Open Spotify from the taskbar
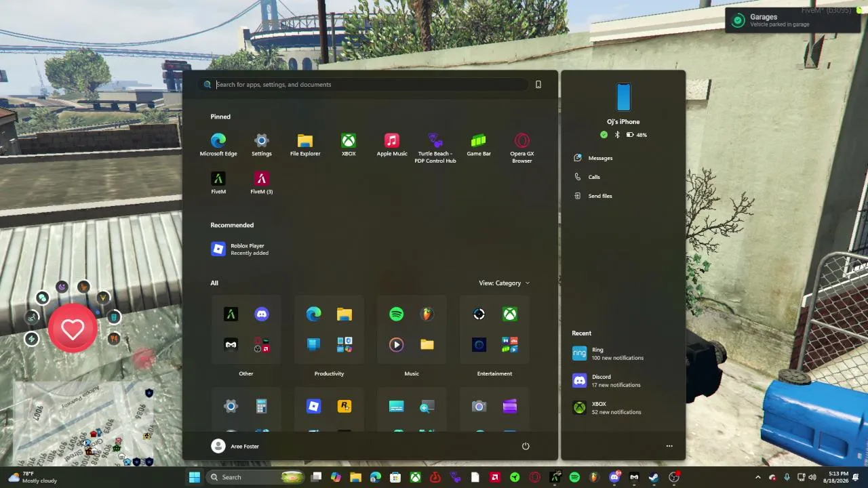 pos(574,477)
